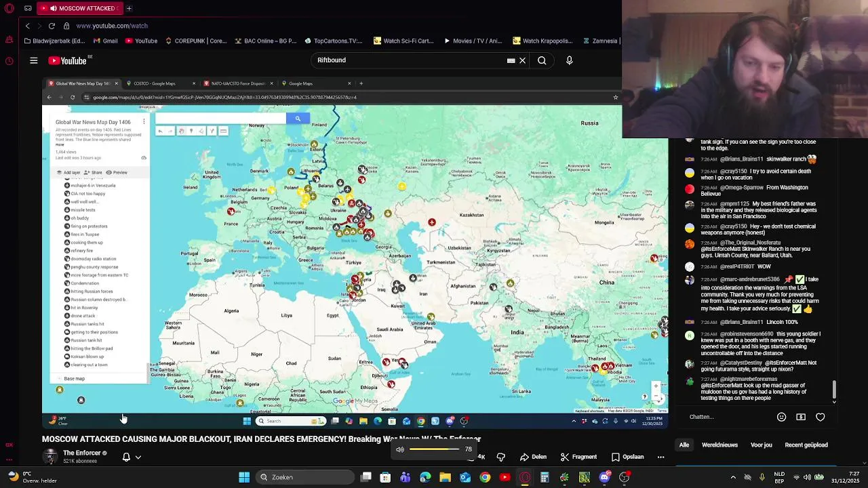Click the Opera logo in sidebar
This screenshot has width=868, height=488.
pyautogui.click(x=9, y=8)
